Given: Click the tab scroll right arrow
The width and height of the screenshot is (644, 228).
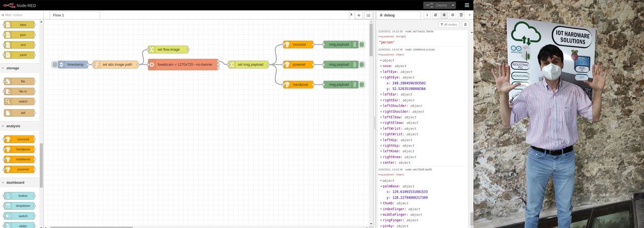Looking at the screenshot, I should click(x=351, y=15).
